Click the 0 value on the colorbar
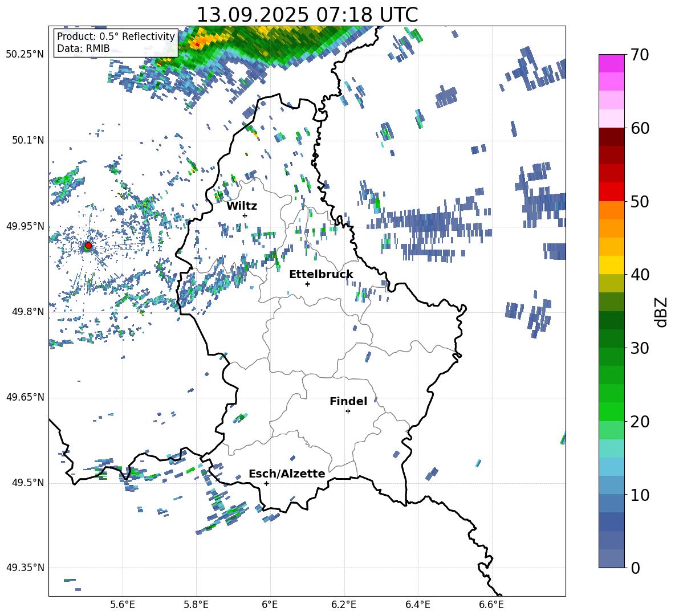This screenshot has height=616, width=675. [635, 568]
